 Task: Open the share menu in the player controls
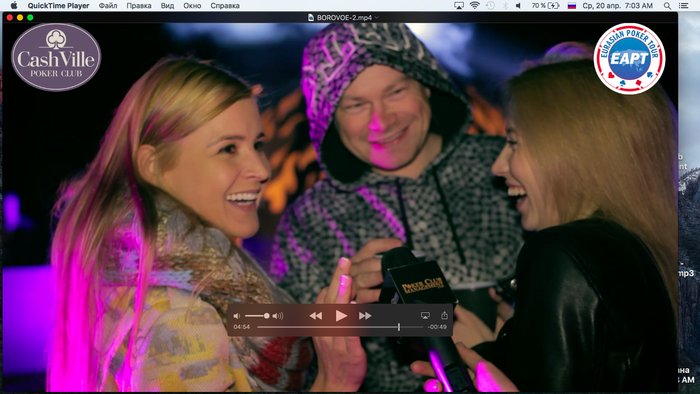pos(444,315)
